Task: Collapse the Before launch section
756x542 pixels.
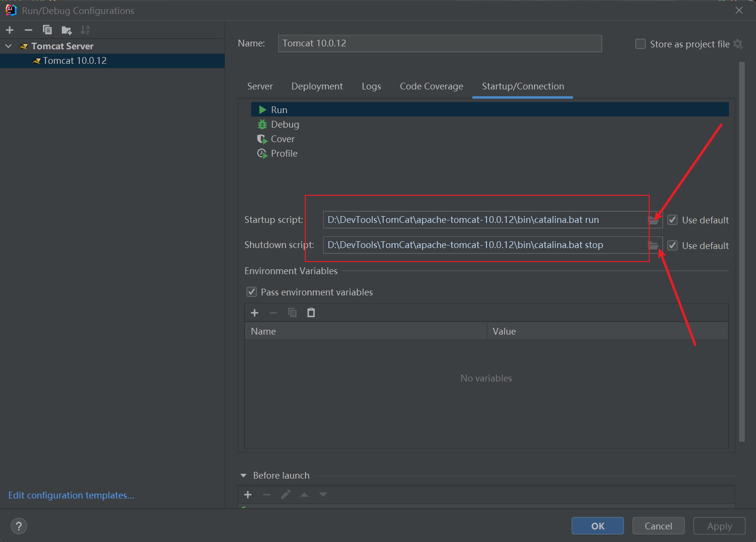Action: [243, 476]
